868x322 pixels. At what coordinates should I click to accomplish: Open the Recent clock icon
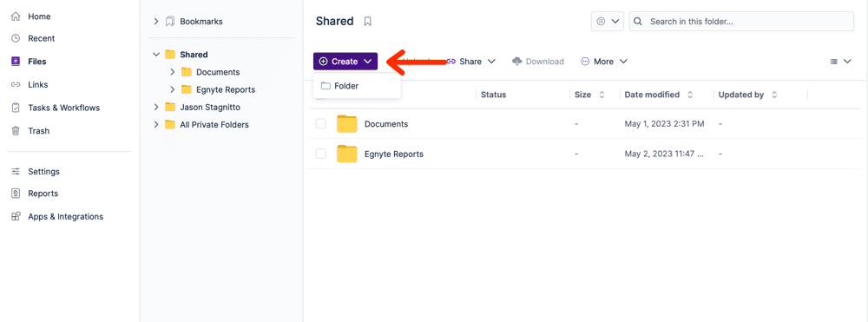pos(16,38)
